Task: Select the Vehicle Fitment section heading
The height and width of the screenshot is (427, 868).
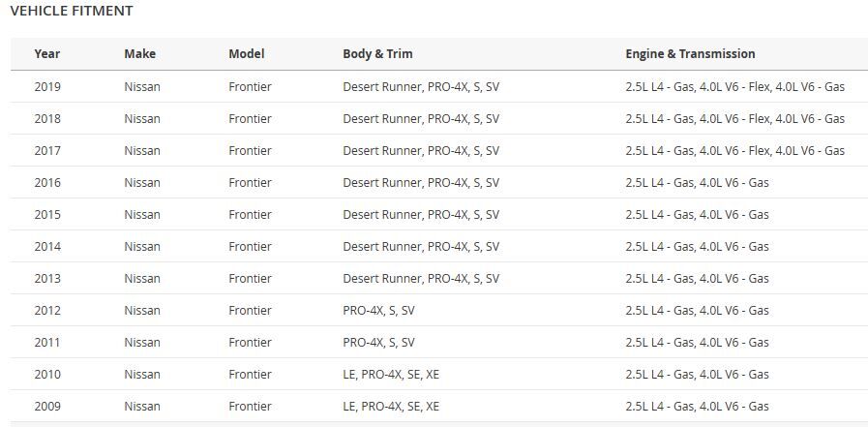Action: [x=72, y=11]
